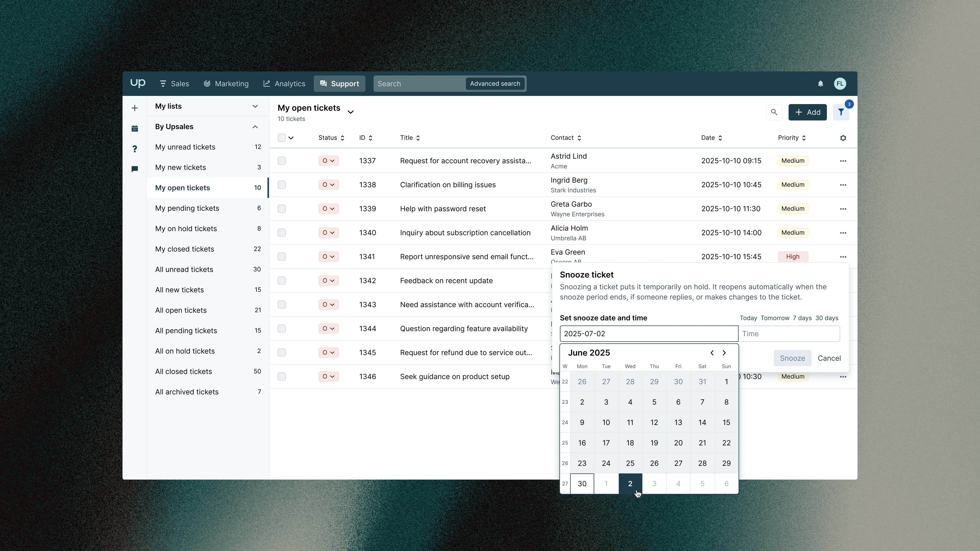Viewport: 980px width, 551px height.
Task: Toggle the select-all tickets checkbox
Action: pyautogui.click(x=281, y=138)
